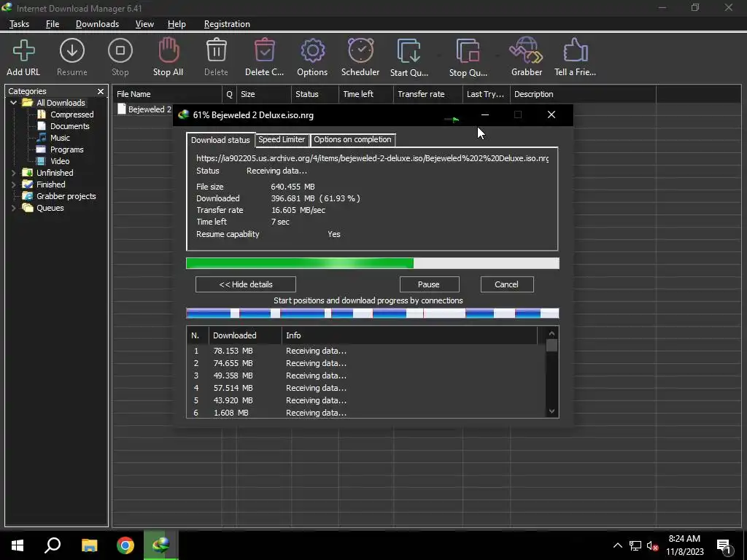Expand the Finished tree node
747x560 pixels.
tap(13, 184)
